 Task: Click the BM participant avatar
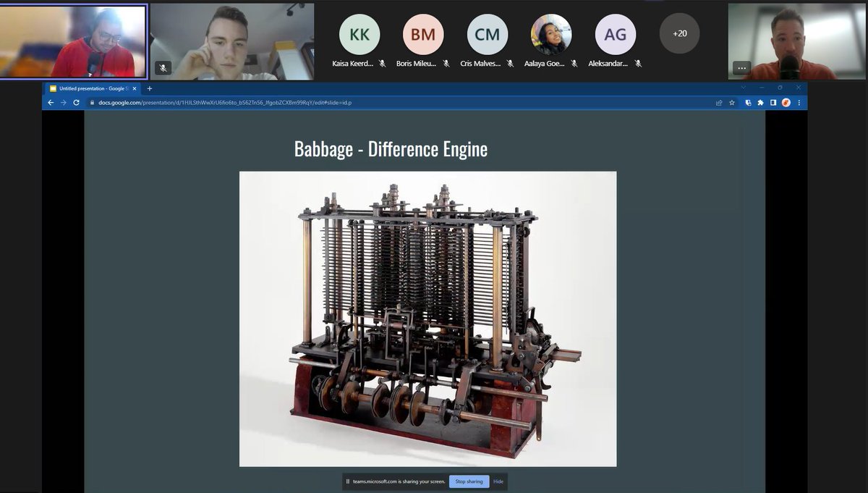point(423,34)
